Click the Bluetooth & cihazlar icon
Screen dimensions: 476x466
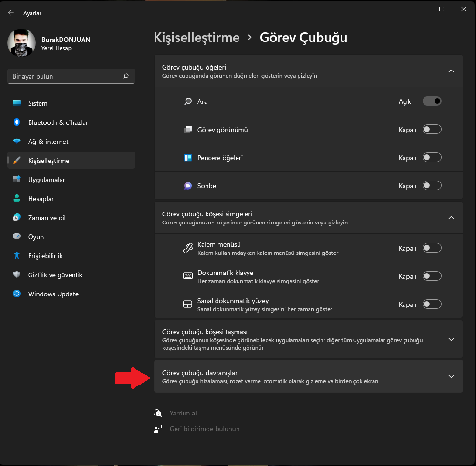coord(17,122)
